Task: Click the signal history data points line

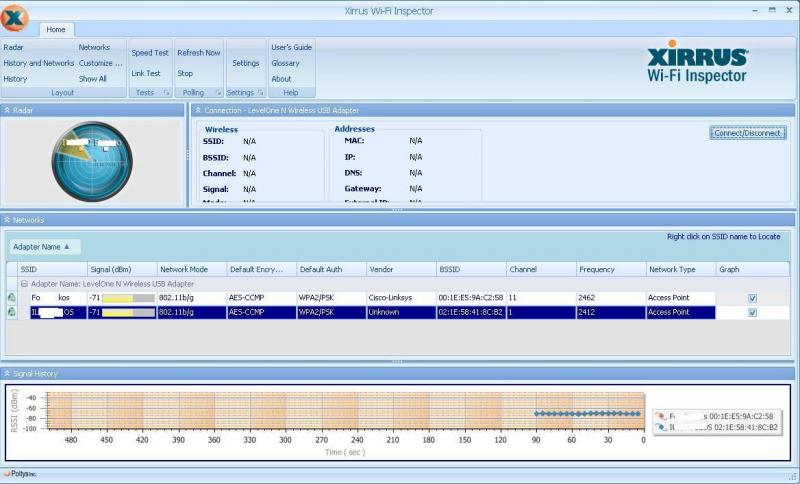Action: [587, 414]
